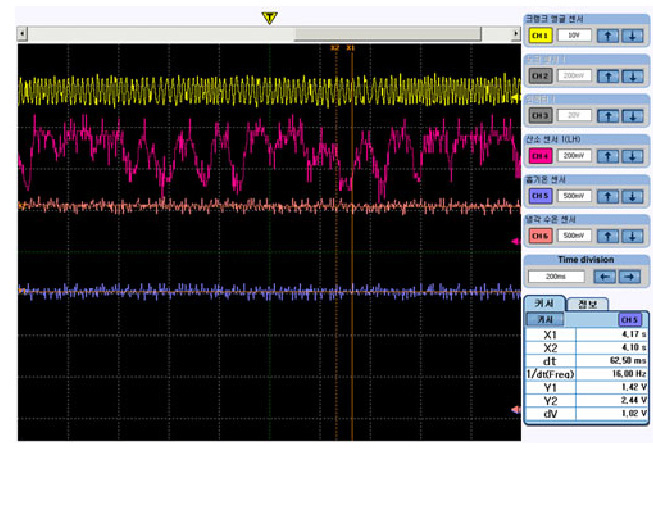Click the CH5 up arrow button
This screenshot has height=512, width=653.
[608, 196]
